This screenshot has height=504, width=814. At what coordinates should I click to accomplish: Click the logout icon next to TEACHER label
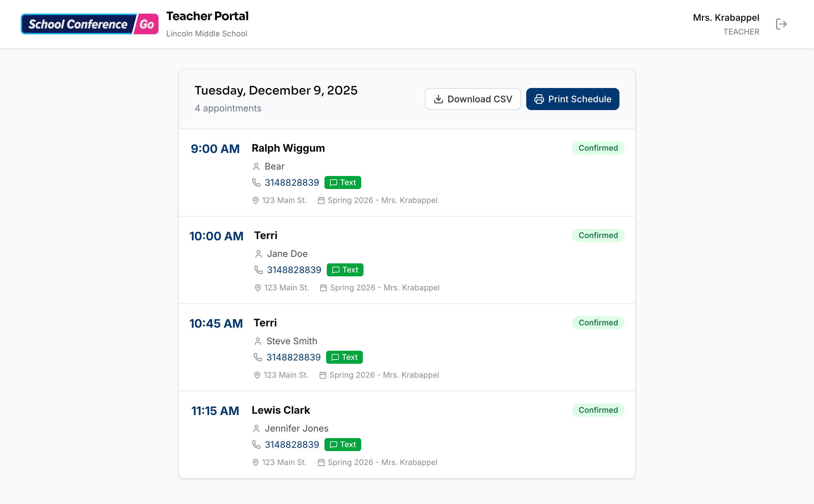[782, 24]
